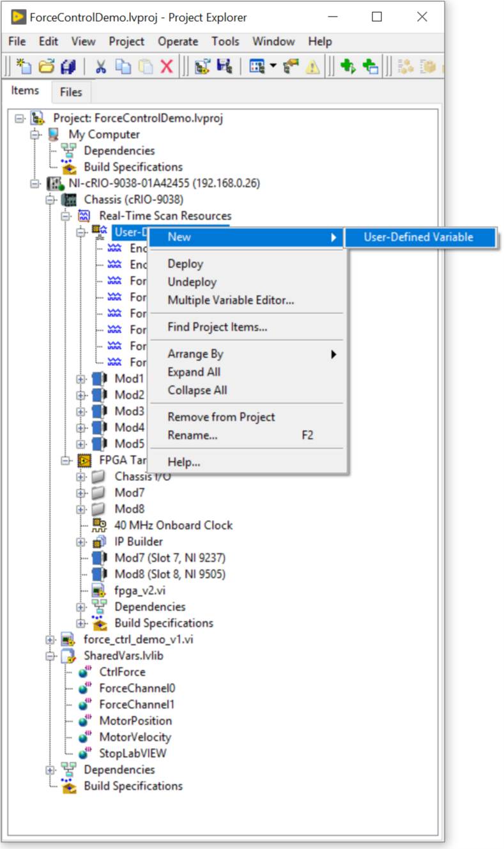Choose Collapse All in the context menu
Screen dimensions: 504x849
[x=248, y=390]
